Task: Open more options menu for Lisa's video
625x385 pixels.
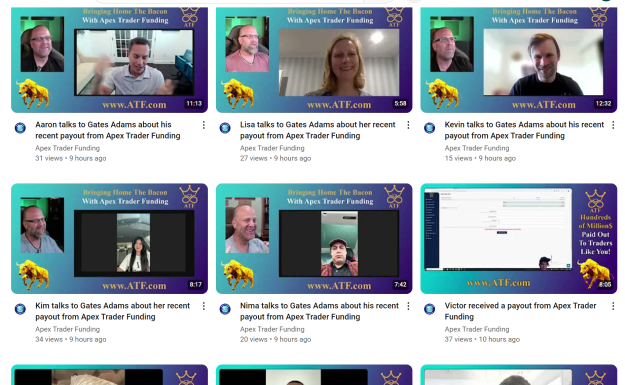Action: click(408, 125)
